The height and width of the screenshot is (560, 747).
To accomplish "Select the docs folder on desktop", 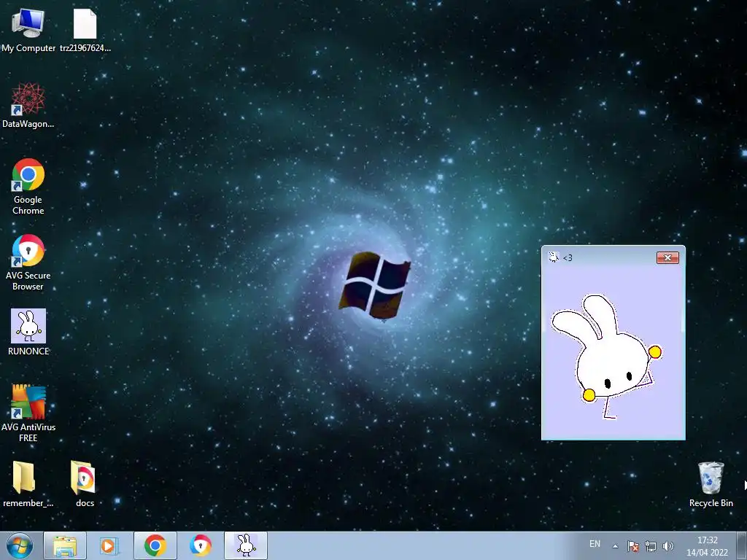I will tap(85, 484).
